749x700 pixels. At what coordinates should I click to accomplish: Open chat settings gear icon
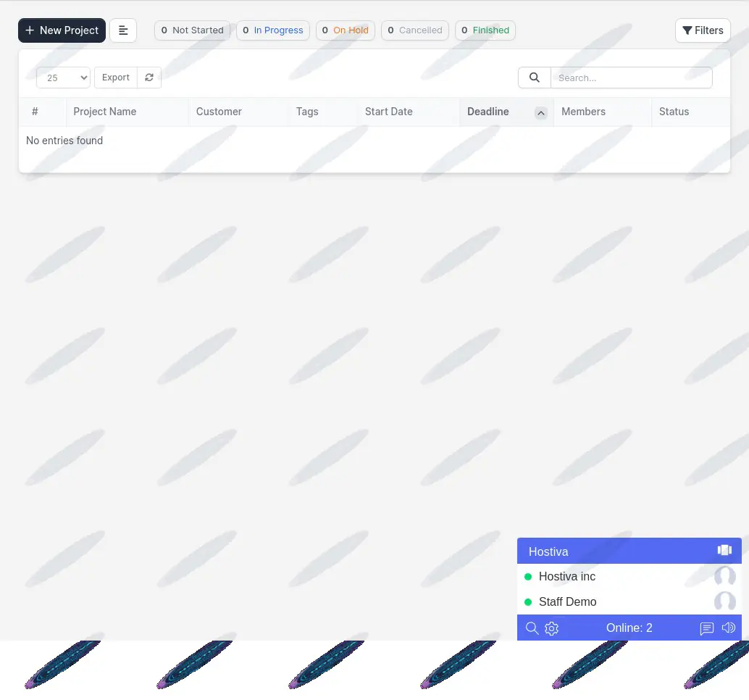click(552, 628)
